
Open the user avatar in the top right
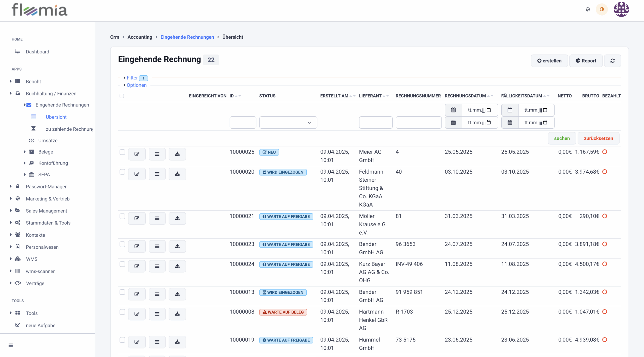[621, 9]
